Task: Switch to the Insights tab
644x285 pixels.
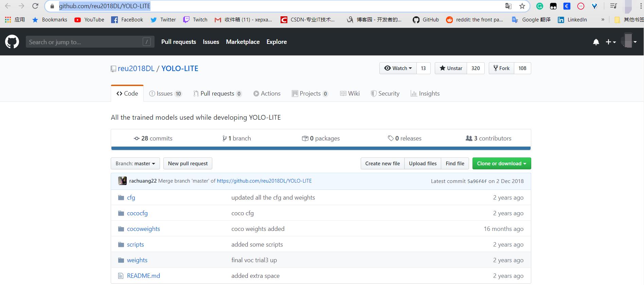Action: [425, 94]
